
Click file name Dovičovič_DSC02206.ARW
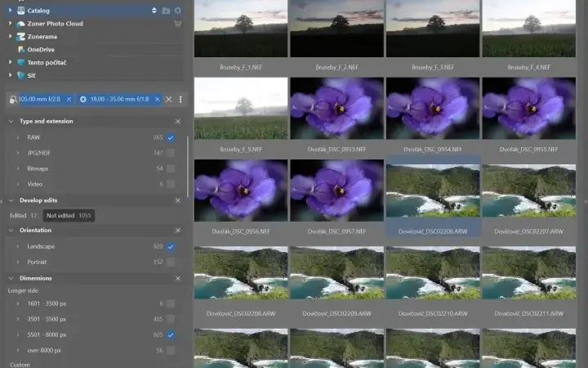(x=433, y=231)
